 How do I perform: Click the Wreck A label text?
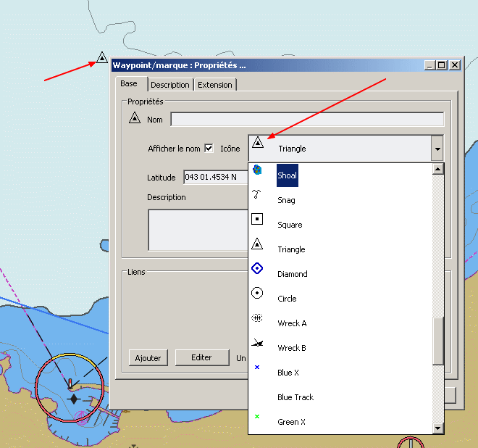(x=292, y=323)
